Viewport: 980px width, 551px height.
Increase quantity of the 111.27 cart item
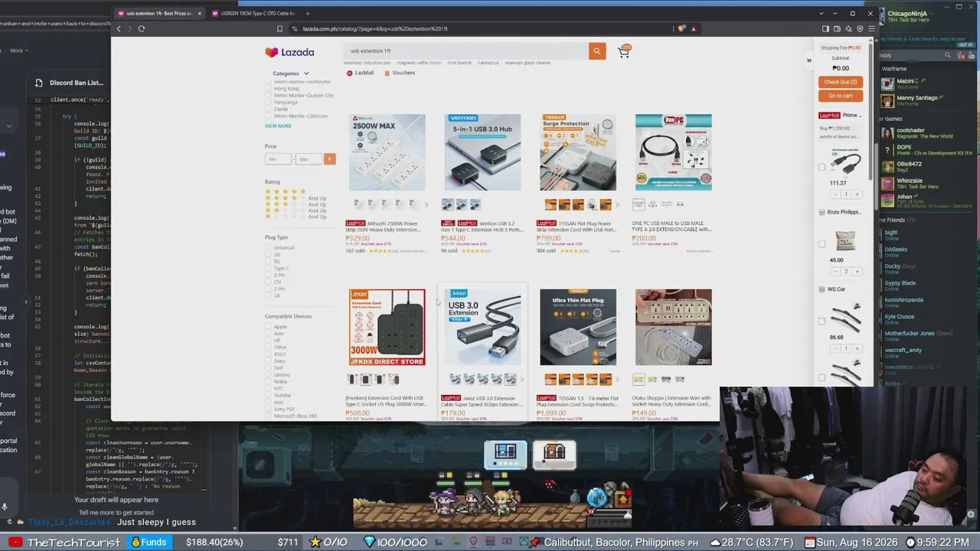tap(857, 194)
